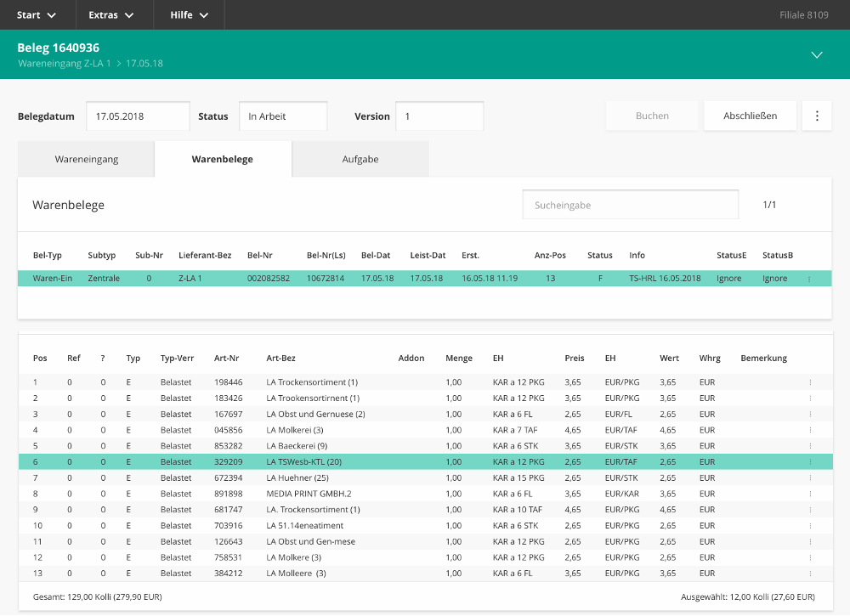The image size is (850, 616).
Task: Select article number 045856
Action: point(228,430)
